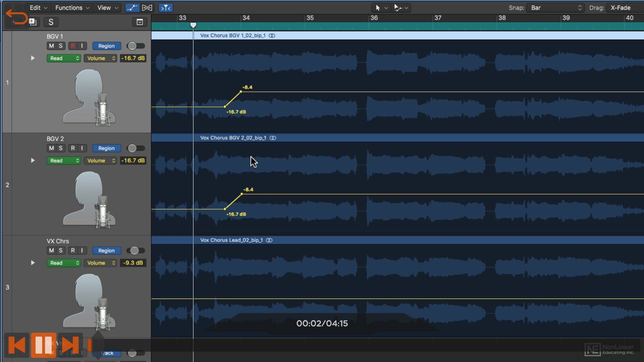Click the Solo button on BGV 1
The image size is (644, 362).
[60, 46]
